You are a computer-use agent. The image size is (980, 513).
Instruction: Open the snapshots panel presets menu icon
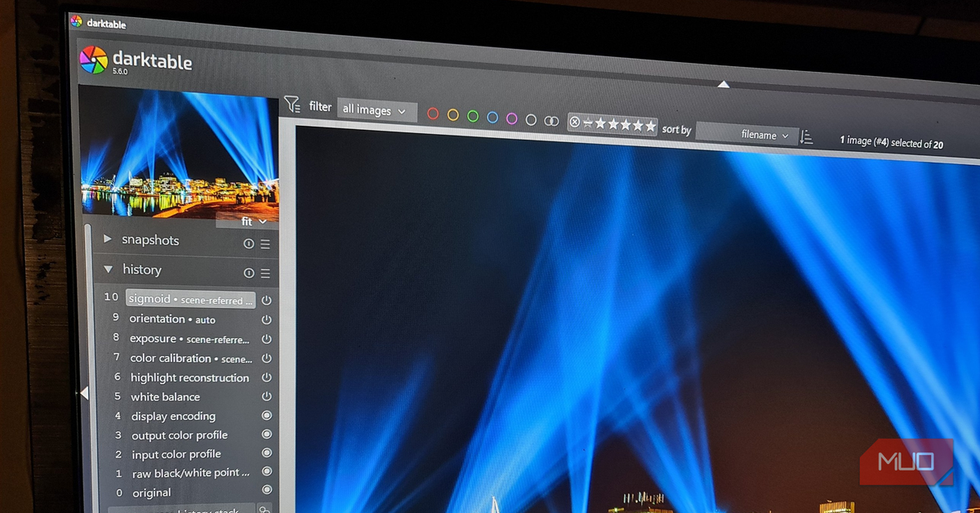click(265, 243)
